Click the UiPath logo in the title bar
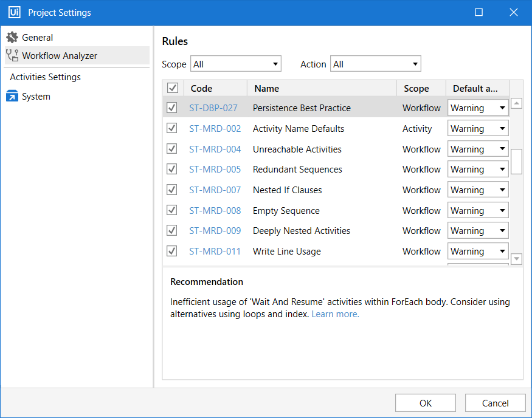Screen dimensions: 532x418 click(13, 12)
